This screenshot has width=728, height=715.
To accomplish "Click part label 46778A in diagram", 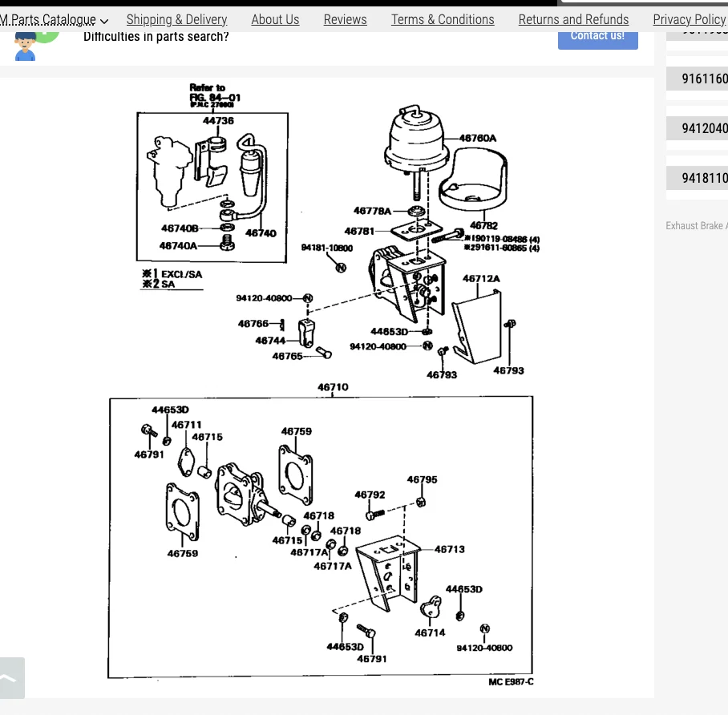I will pos(372,212).
